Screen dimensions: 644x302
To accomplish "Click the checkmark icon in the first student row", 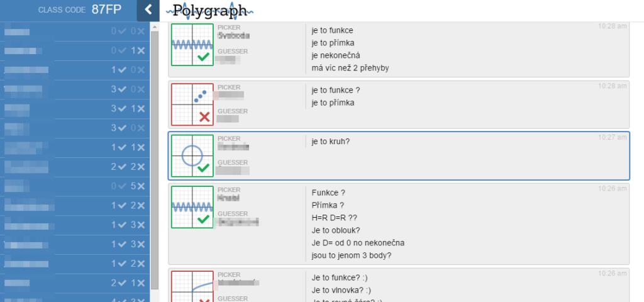I will 122,31.
